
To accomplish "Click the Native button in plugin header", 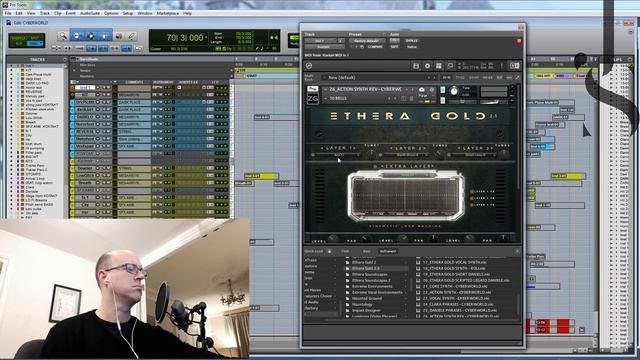I will [411, 47].
